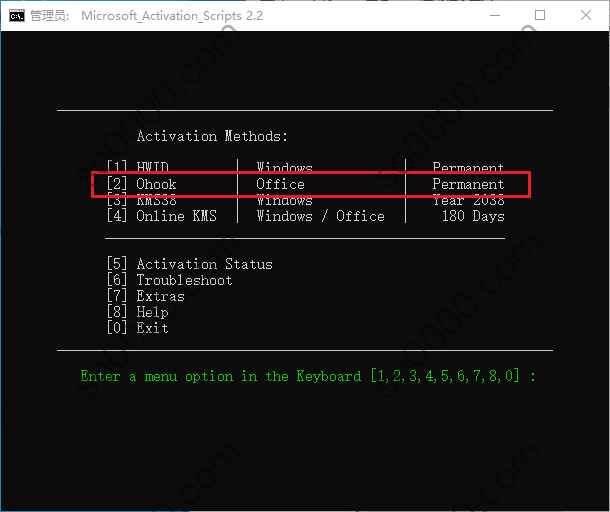Open the [7] Extras menu entry
The image size is (610, 512).
click(145, 296)
